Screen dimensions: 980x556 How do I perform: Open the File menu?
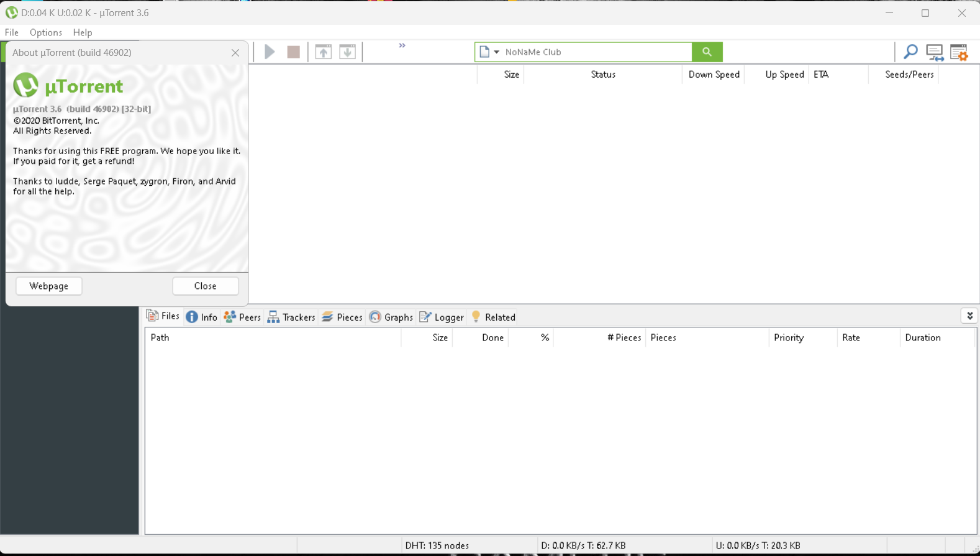pos(12,32)
